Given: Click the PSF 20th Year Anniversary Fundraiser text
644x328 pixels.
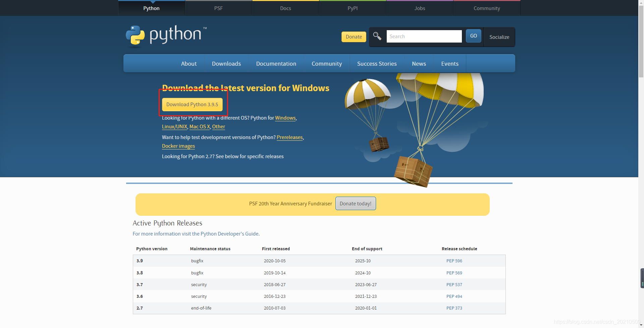Looking at the screenshot, I should coord(290,204).
